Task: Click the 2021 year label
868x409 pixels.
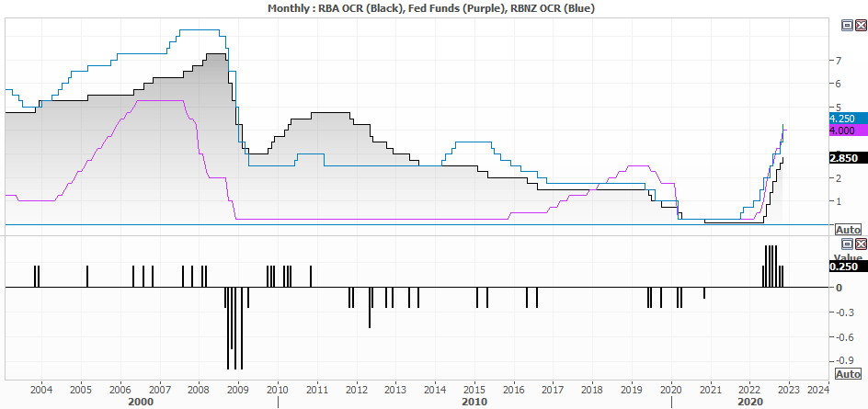Action: tap(711, 389)
